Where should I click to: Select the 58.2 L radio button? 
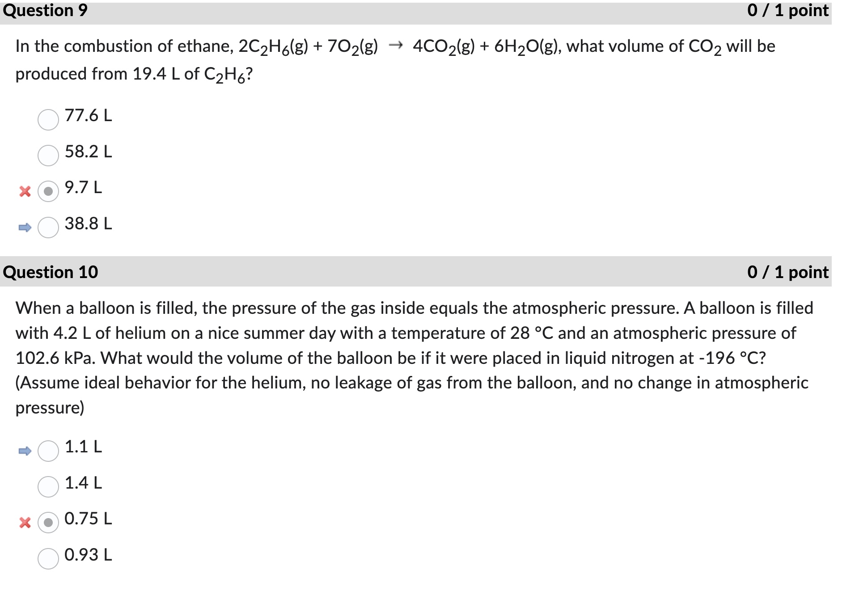47,156
